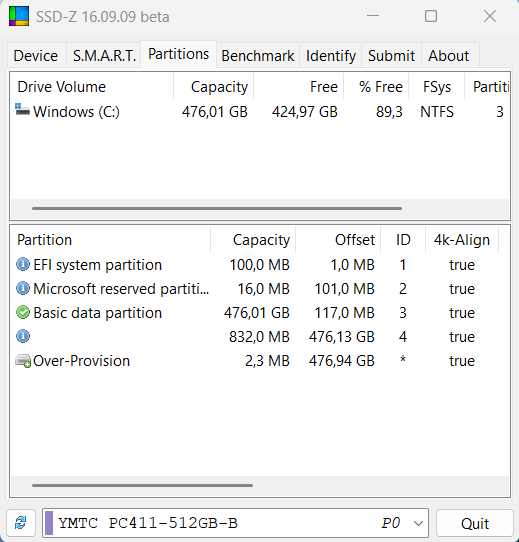Open the YMTC PC411-512GB-B drive combo box
Viewport: 519px width, 542px height.
tap(235, 523)
